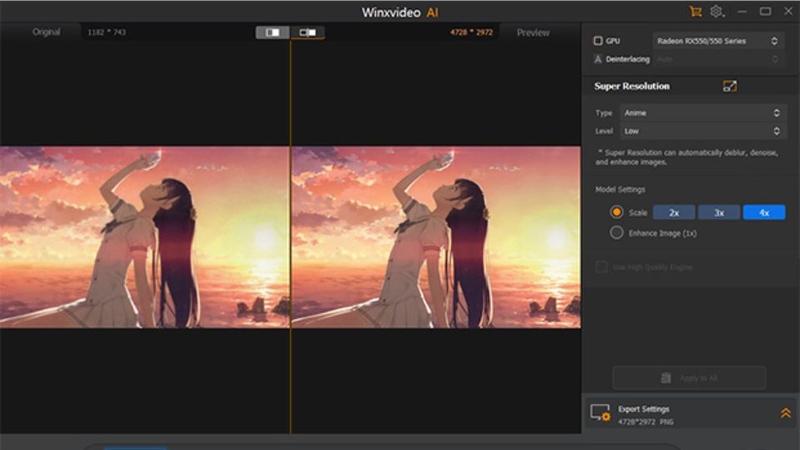800x450 pixels.
Task: Click the Apply to All button
Action: click(x=689, y=378)
